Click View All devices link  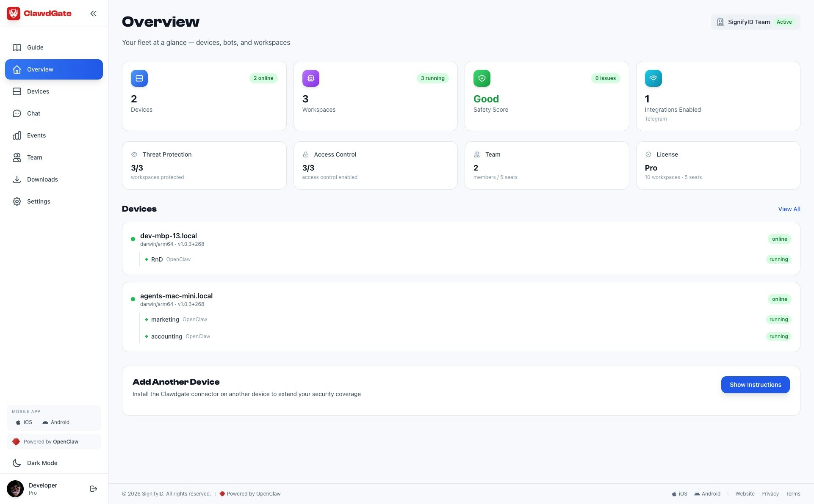(789, 209)
